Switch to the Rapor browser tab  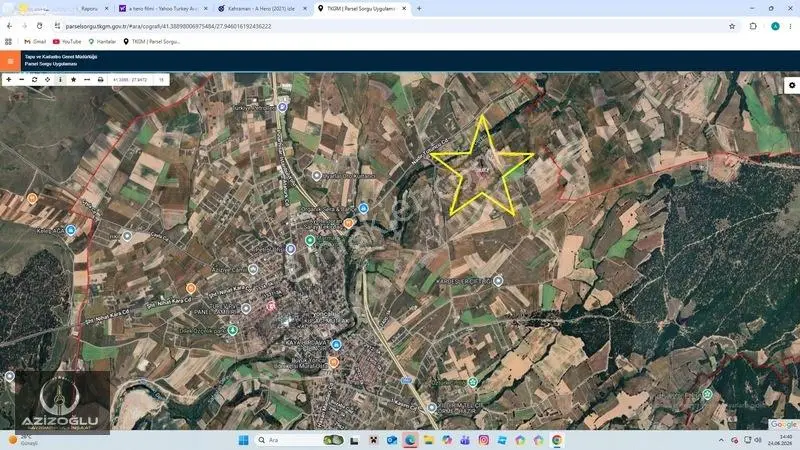coord(89,9)
